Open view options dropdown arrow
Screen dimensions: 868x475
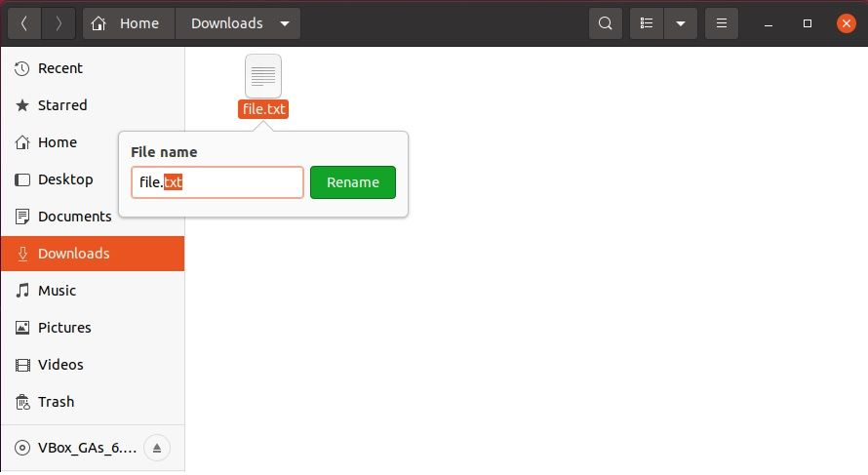pos(681,23)
